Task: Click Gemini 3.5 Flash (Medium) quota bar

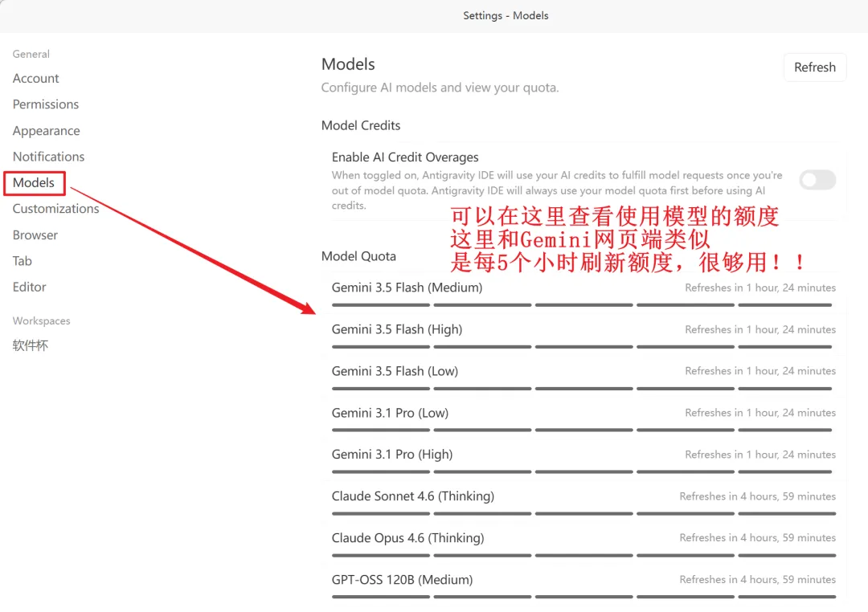Action: coord(583,305)
